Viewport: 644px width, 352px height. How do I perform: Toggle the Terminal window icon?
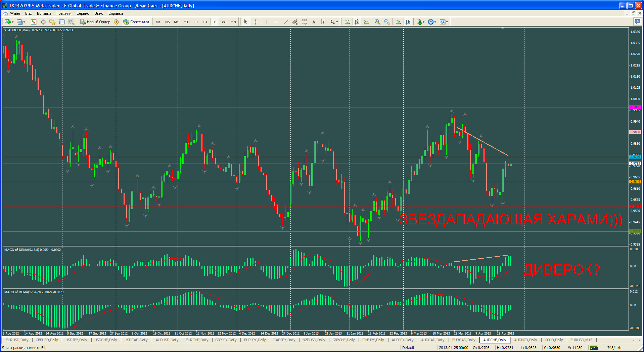(x=62, y=22)
